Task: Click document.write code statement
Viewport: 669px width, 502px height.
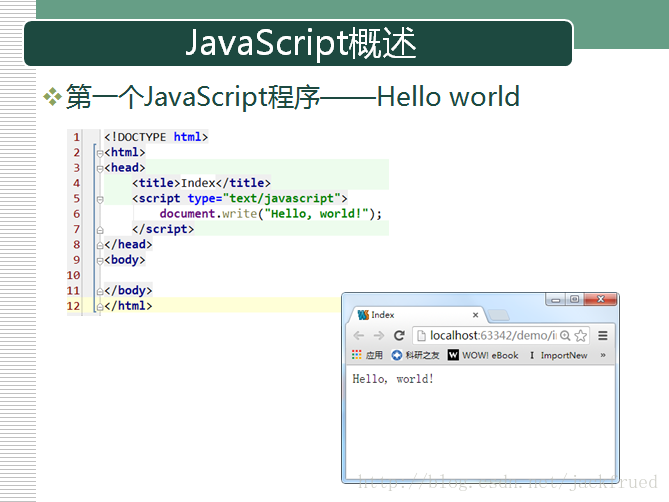Action: tap(271, 214)
